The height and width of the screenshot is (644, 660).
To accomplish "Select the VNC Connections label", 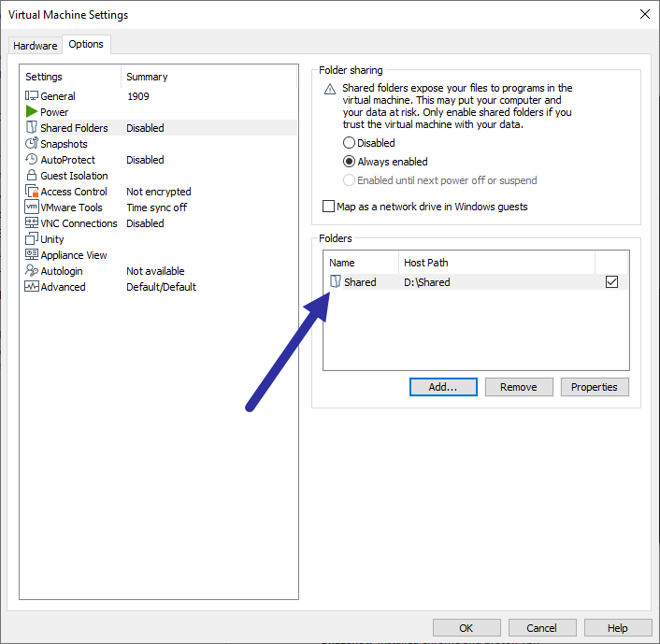I will pos(79,223).
